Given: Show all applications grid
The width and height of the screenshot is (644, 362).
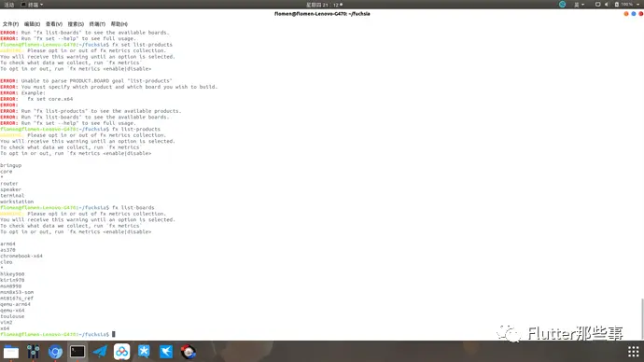Looking at the screenshot, I should pyautogui.click(x=634, y=352).
